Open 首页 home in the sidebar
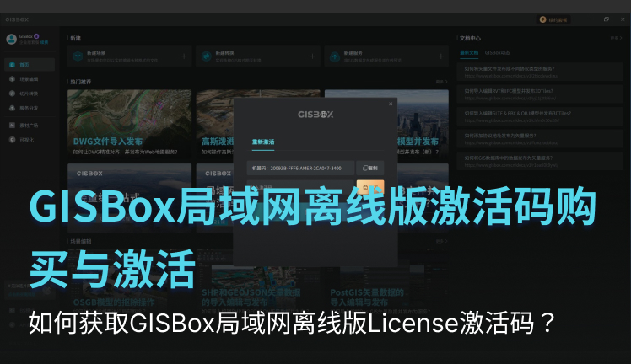The image size is (631, 364). pyautogui.click(x=24, y=65)
